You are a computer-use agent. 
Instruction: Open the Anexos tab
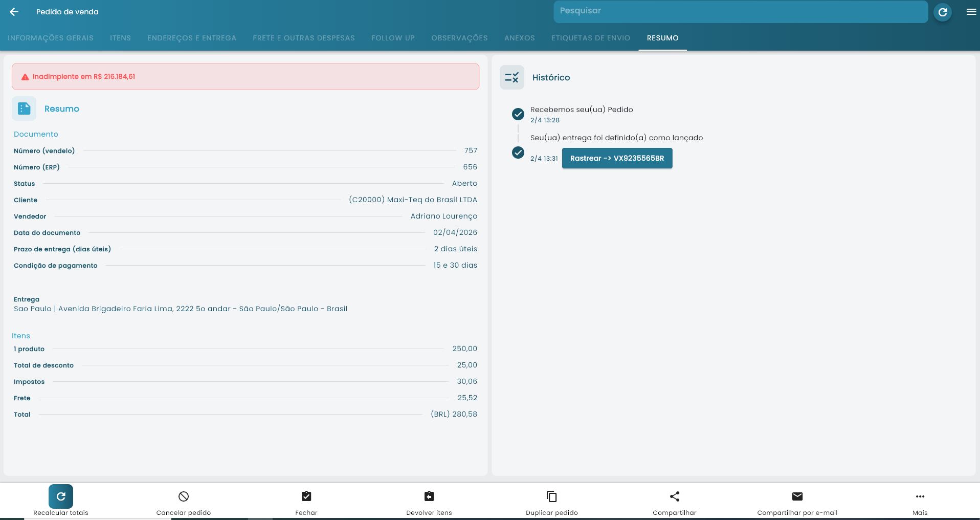coord(520,38)
